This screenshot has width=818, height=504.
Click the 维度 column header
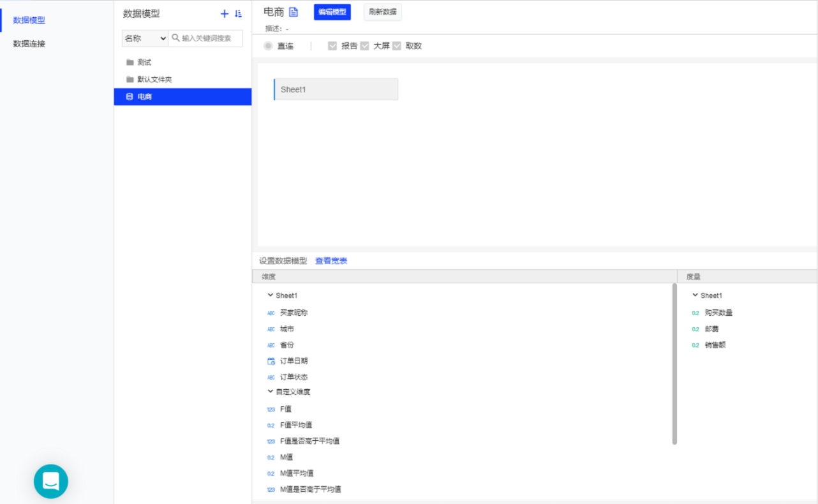[465, 276]
